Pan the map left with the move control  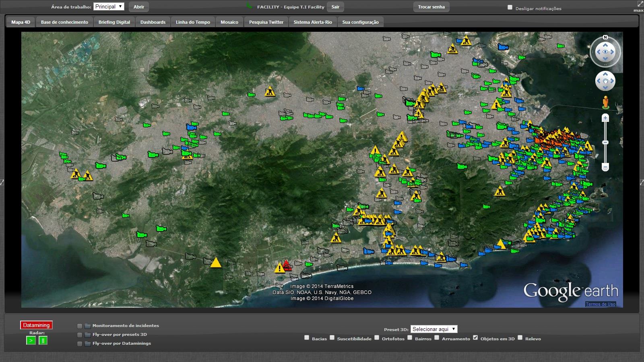click(599, 81)
